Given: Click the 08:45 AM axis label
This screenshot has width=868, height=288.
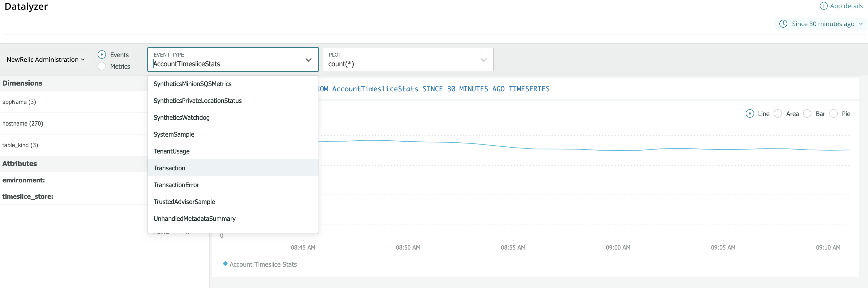Looking at the screenshot, I should point(303,247).
